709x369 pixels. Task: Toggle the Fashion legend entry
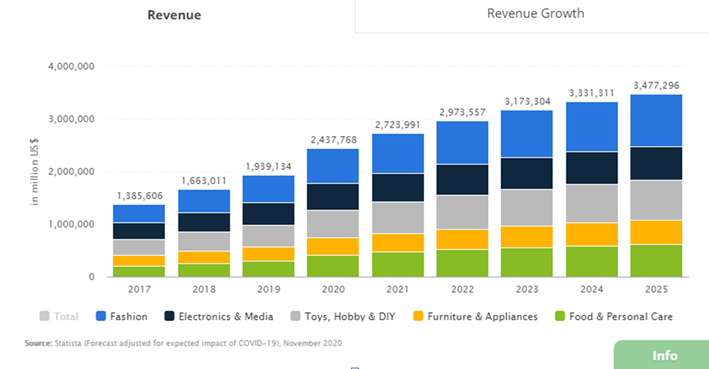122,317
